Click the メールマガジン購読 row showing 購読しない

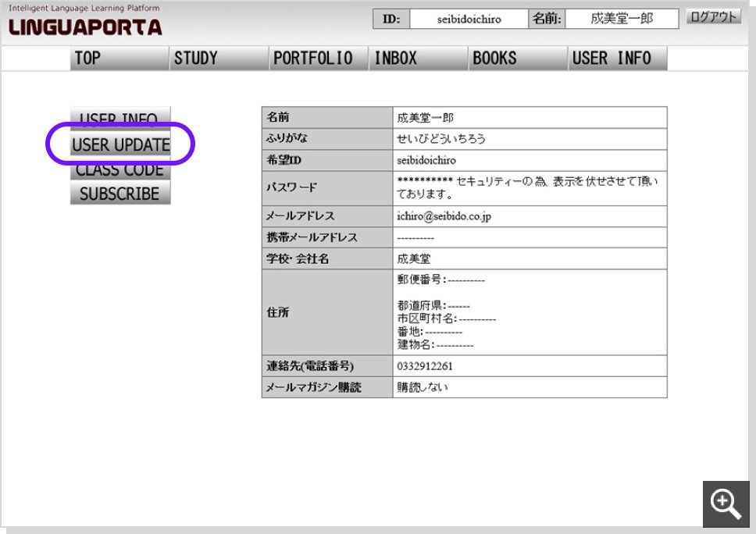click(465, 386)
